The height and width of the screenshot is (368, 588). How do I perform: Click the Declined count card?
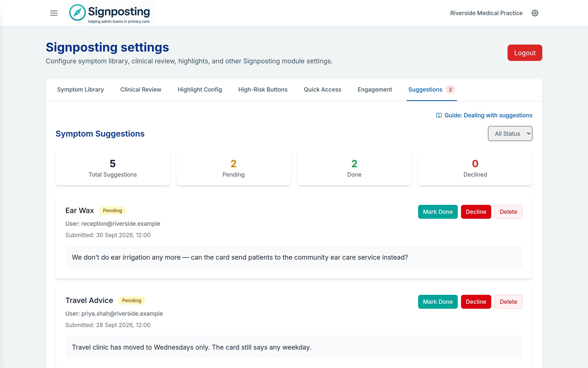point(475,168)
